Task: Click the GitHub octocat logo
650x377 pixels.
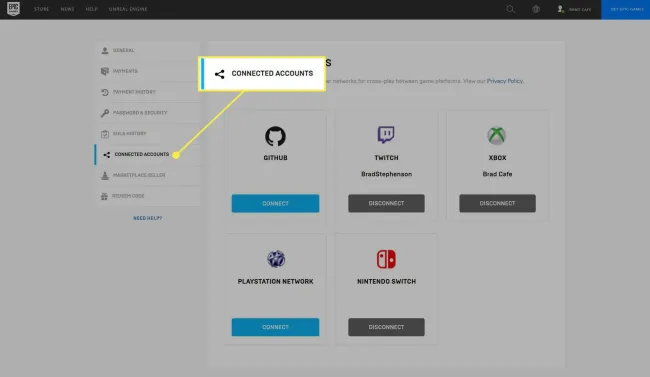Action: point(275,136)
